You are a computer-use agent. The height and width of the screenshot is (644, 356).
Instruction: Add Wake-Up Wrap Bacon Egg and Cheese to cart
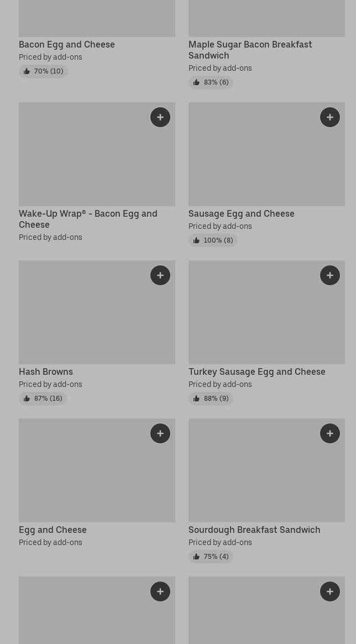click(160, 117)
